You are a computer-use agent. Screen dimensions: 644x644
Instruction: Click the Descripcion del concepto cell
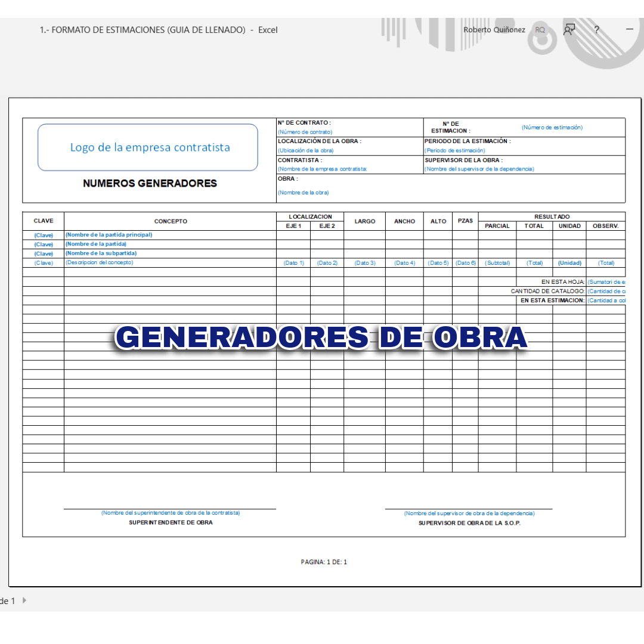pos(100,262)
